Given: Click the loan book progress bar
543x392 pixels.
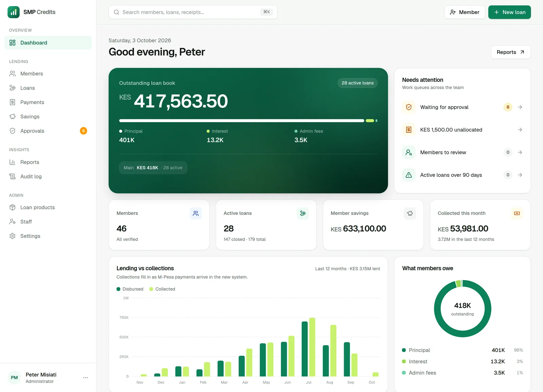Looking at the screenshot, I should click(248, 121).
